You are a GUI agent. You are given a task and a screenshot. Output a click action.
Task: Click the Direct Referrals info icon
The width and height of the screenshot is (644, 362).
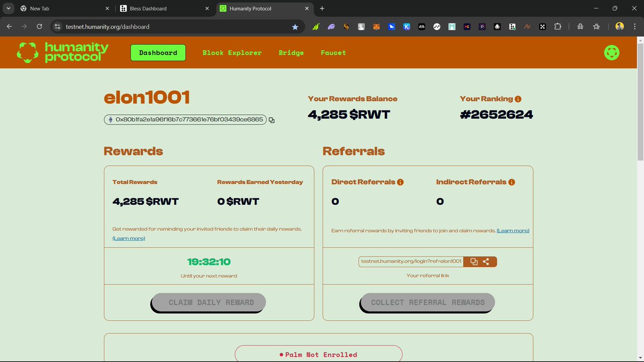tap(400, 182)
